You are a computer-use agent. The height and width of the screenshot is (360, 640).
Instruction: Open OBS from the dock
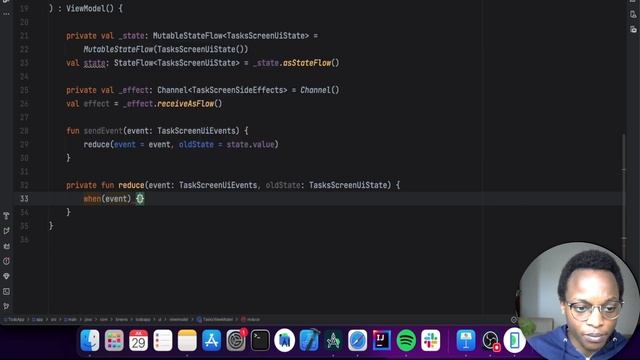(x=490, y=340)
